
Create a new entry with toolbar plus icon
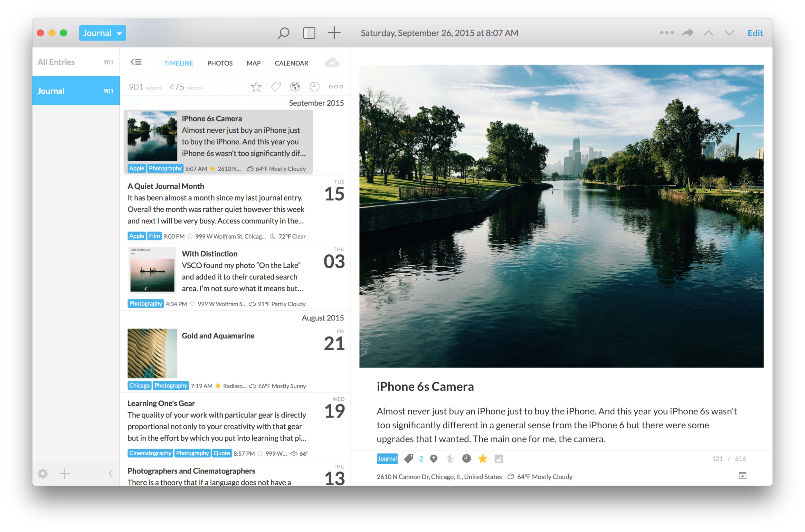[334, 33]
